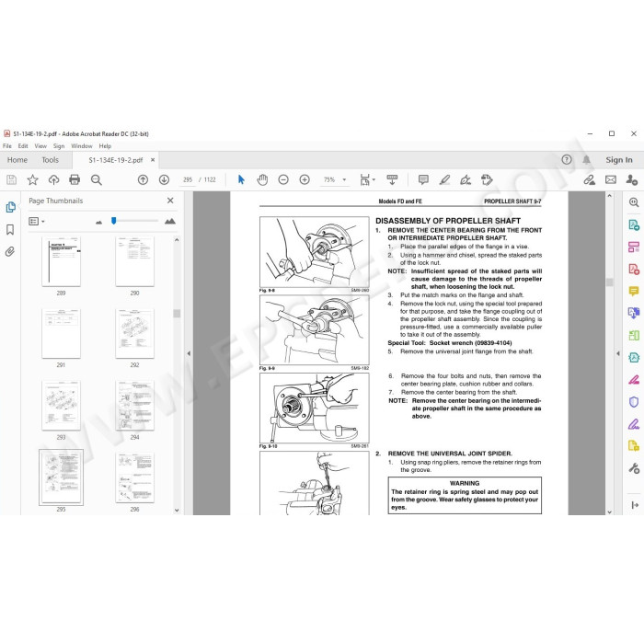Click the share with others person icon
Screen dimensions: 644x644
632,180
